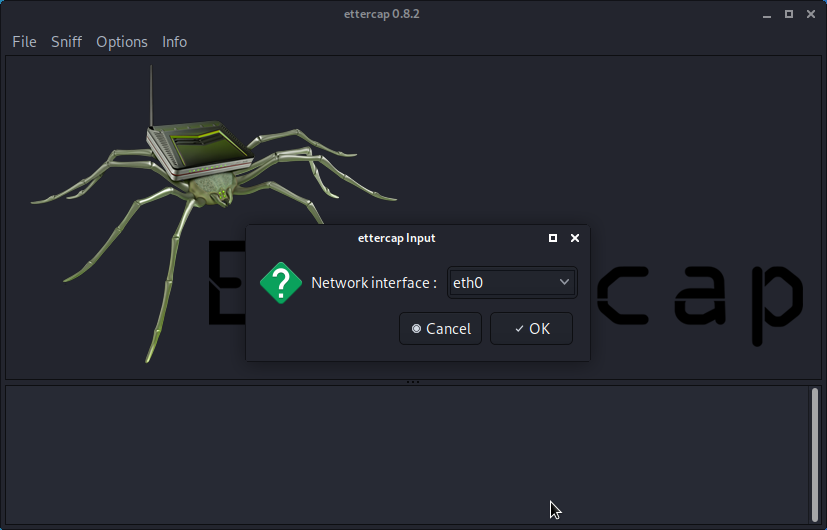
Task: Close the ettercap Input dialog
Action: point(575,238)
